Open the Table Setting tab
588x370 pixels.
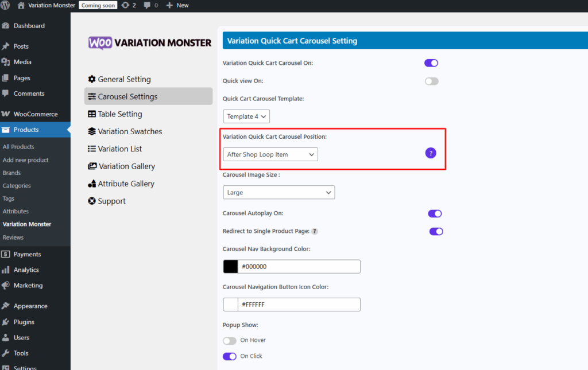click(149, 114)
